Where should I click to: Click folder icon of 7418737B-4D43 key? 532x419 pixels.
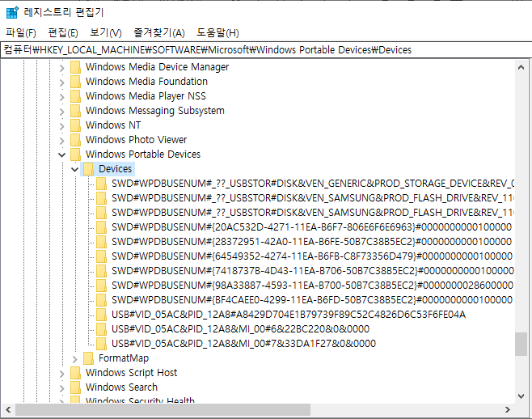101,271
